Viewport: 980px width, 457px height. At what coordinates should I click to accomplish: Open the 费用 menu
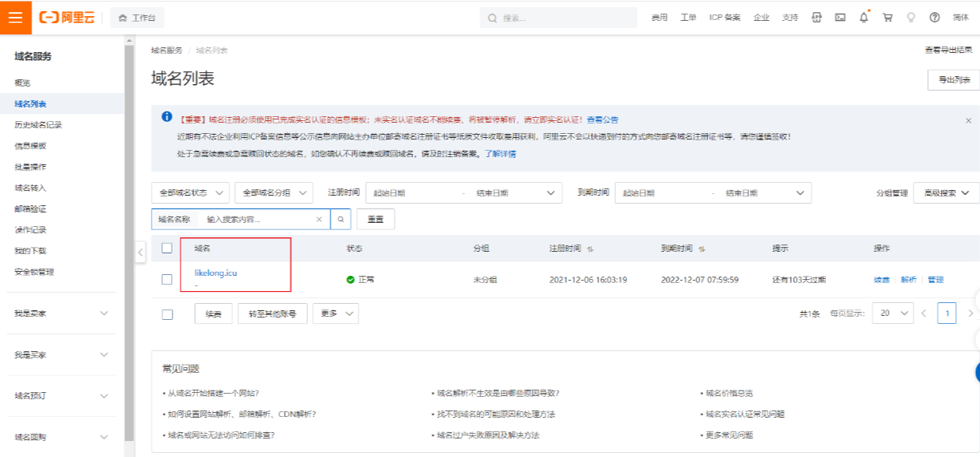point(659,18)
